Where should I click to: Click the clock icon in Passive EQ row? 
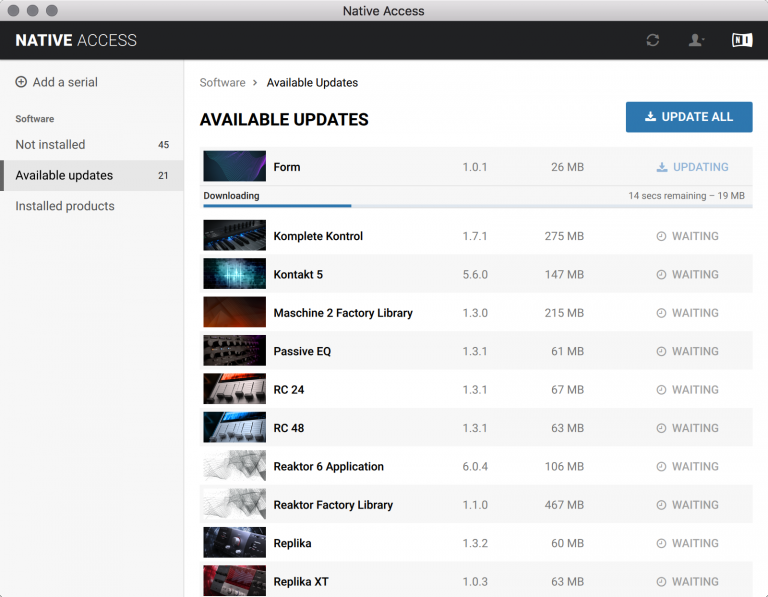pyautogui.click(x=661, y=352)
